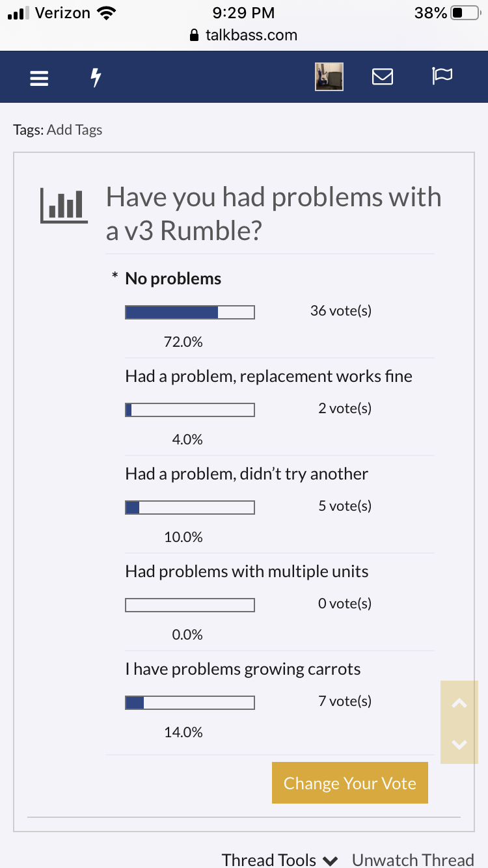Select the 5 vote(s) count link

[345, 506]
